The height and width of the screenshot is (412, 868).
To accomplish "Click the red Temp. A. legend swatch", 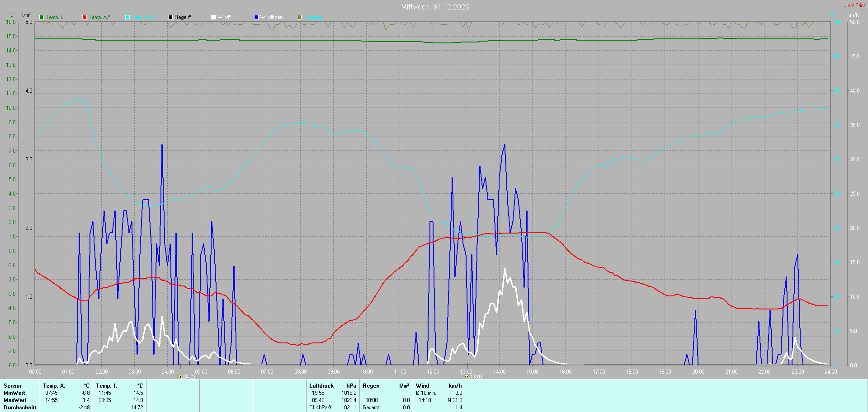I will click(x=85, y=17).
